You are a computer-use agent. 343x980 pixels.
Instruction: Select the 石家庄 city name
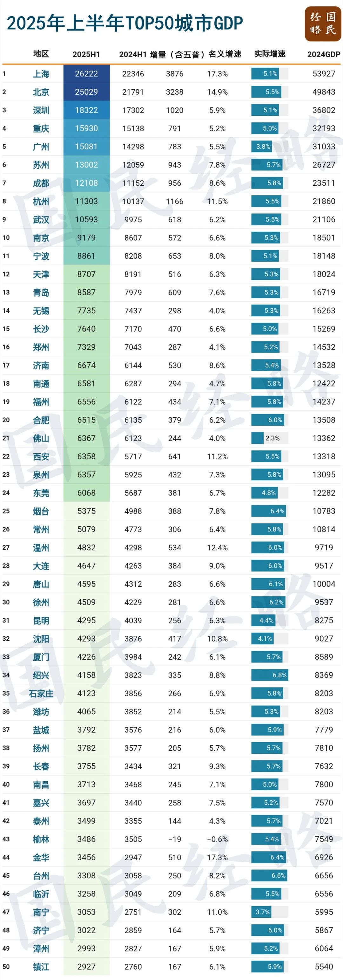41,694
